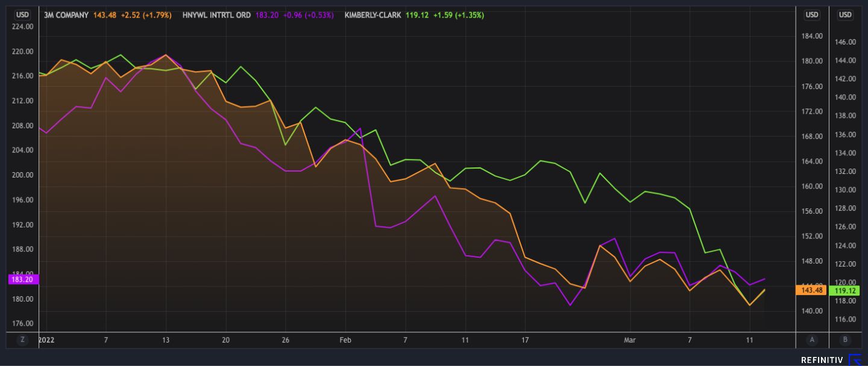868x366 pixels.
Task: Click the purple 183.20 price tag on axis
Action: (25, 279)
